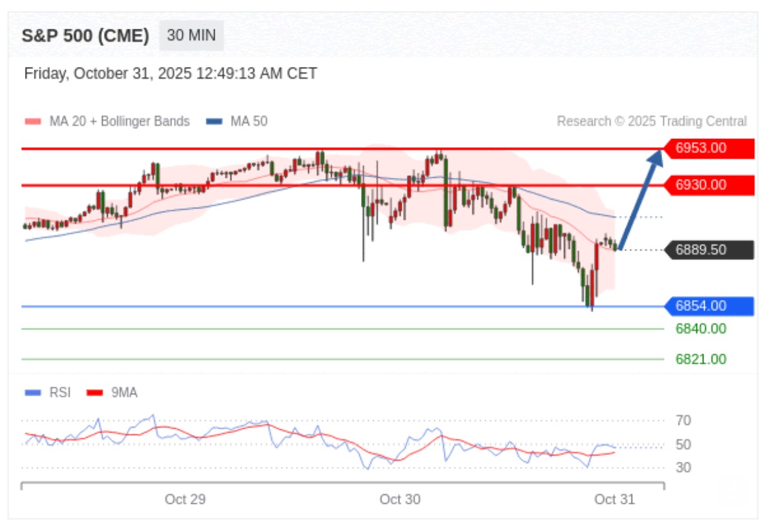Select the 6930.00 red resistance tag

708,185
